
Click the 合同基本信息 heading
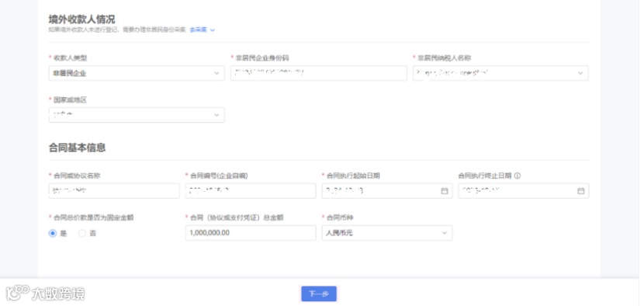tap(78, 148)
